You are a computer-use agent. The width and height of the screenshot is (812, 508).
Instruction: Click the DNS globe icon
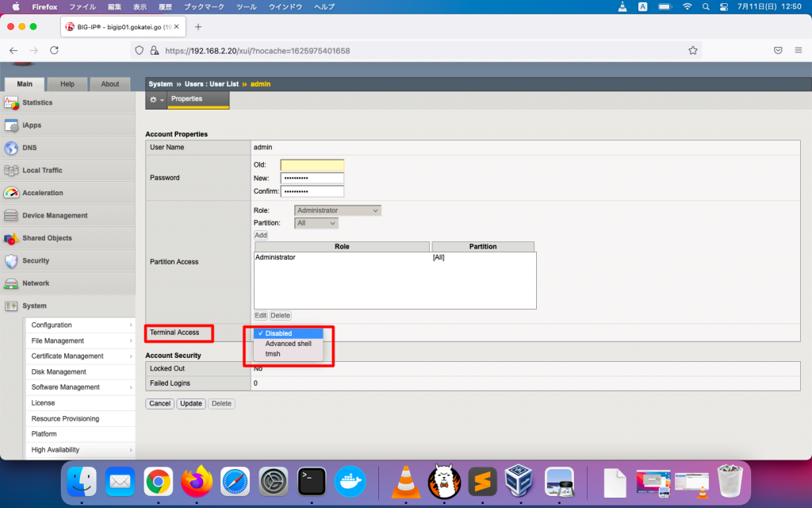coord(11,148)
